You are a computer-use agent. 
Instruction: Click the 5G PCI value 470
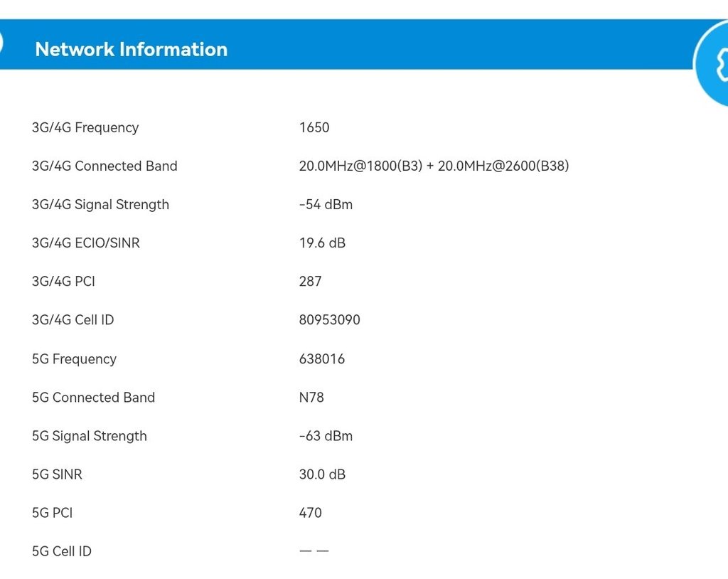[x=311, y=513]
